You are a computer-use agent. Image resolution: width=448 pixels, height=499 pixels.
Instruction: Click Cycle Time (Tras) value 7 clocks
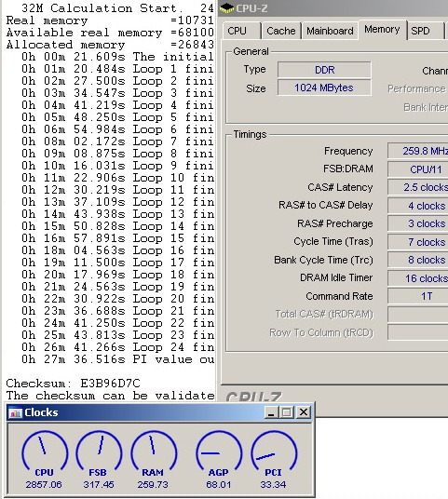tap(418, 242)
